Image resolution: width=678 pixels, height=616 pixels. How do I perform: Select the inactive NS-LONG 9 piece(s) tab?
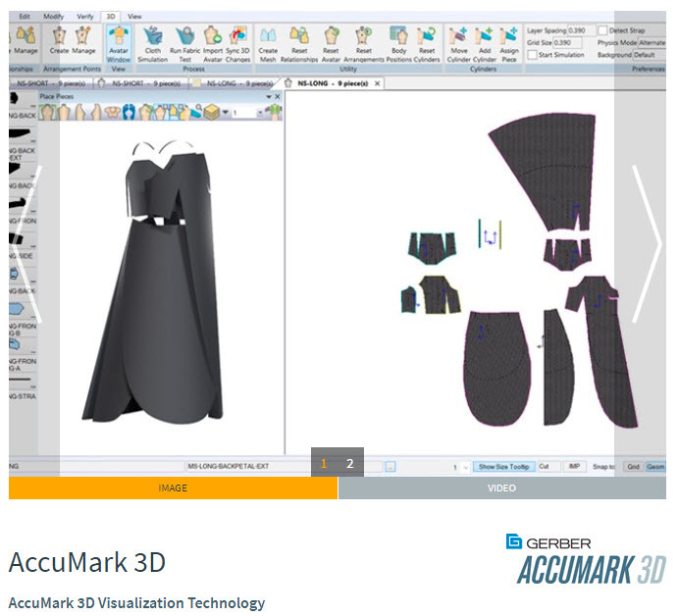point(234,83)
